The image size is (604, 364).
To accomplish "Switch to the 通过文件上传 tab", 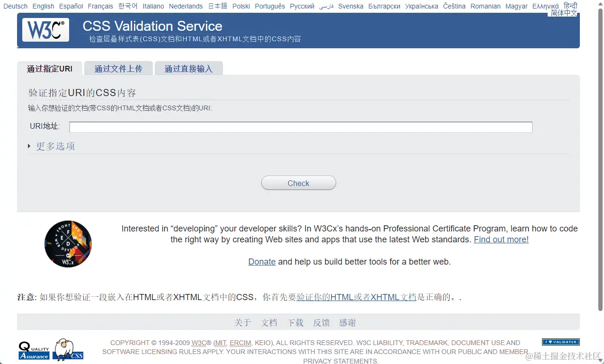I will point(118,69).
